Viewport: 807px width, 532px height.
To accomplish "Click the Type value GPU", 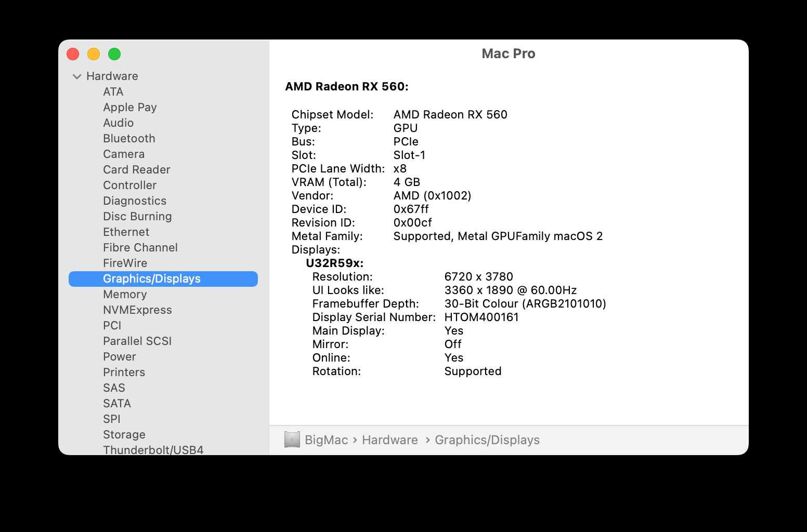I will click(406, 128).
